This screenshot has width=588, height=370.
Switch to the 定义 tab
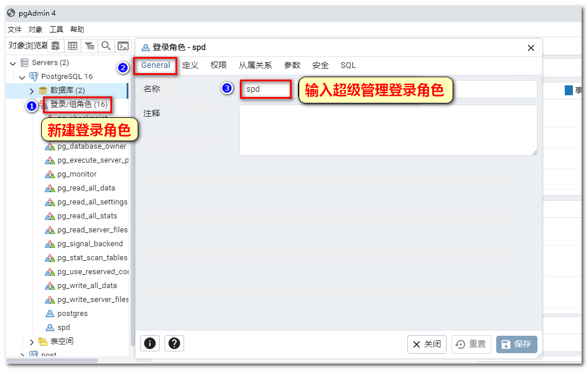pos(191,66)
